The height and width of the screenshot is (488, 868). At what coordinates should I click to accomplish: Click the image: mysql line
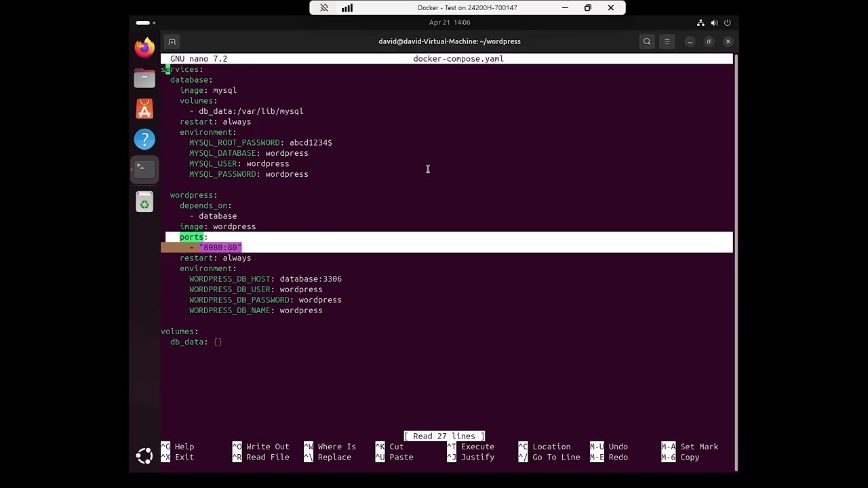coord(208,90)
